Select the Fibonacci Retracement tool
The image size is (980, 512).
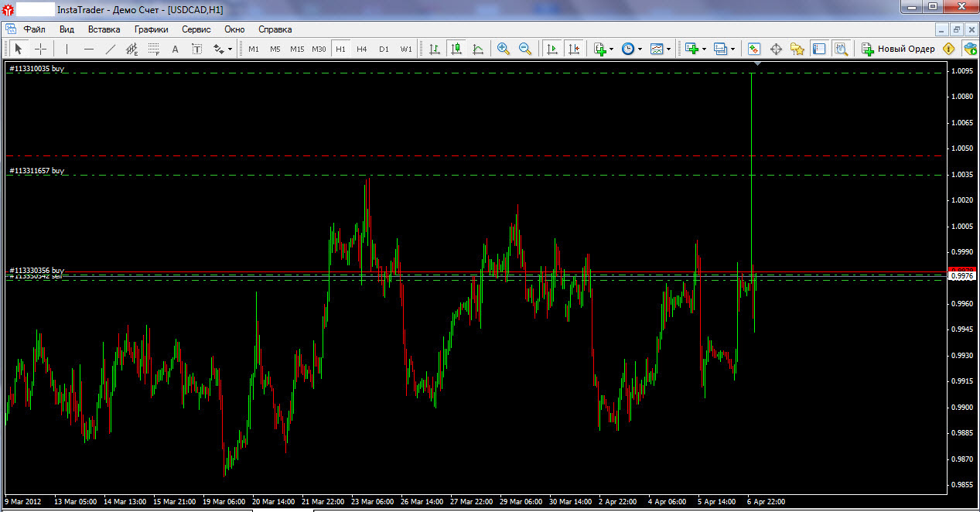point(154,49)
